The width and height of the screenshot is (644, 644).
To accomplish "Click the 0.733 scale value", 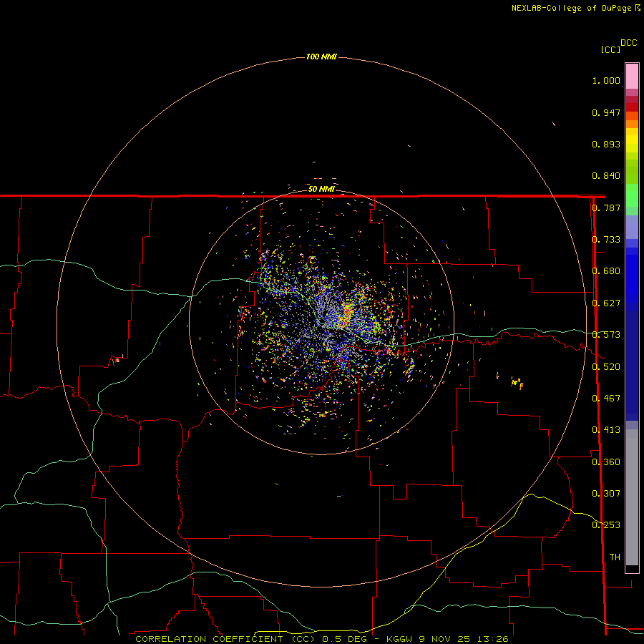I will (x=606, y=240).
